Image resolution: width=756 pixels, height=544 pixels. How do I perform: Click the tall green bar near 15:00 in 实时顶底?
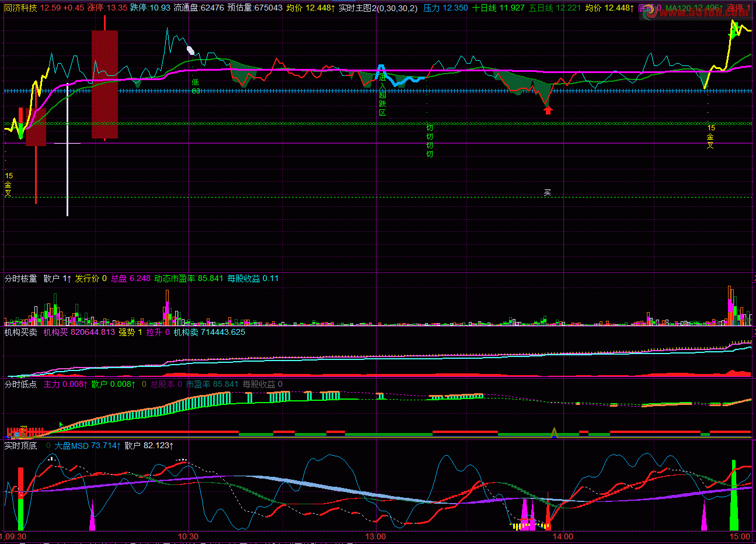(x=734, y=495)
